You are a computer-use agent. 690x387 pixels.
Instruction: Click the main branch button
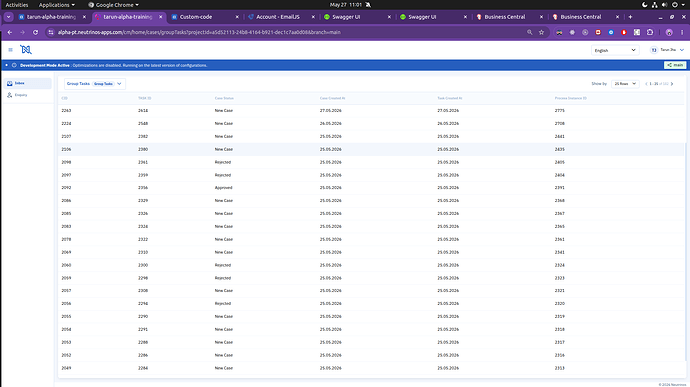(x=675, y=65)
